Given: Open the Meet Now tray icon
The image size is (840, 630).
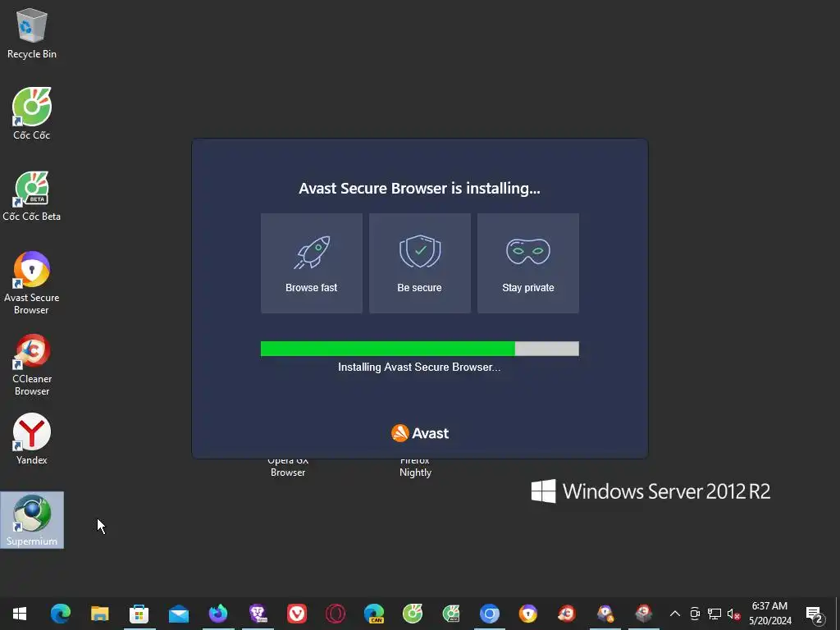Looking at the screenshot, I should [695, 614].
